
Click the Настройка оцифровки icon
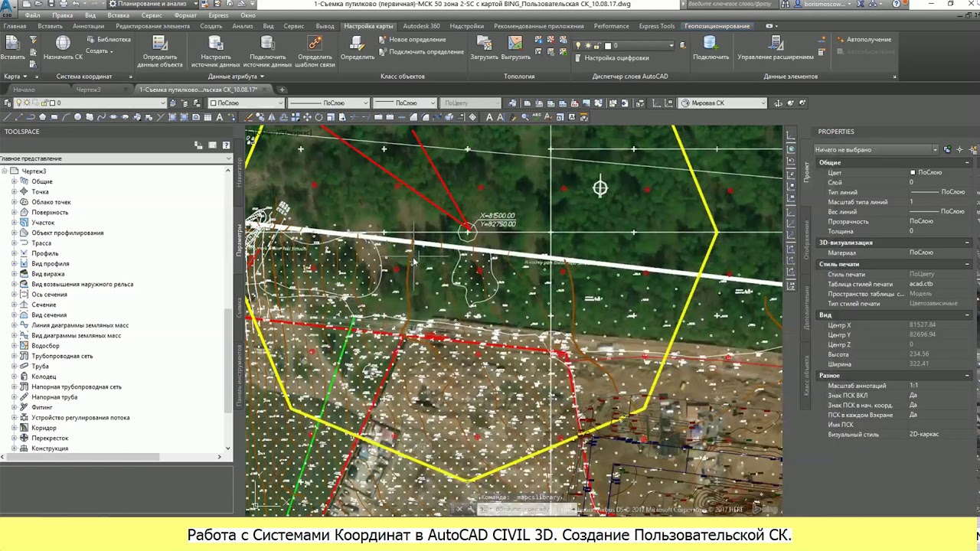(579, 57)
